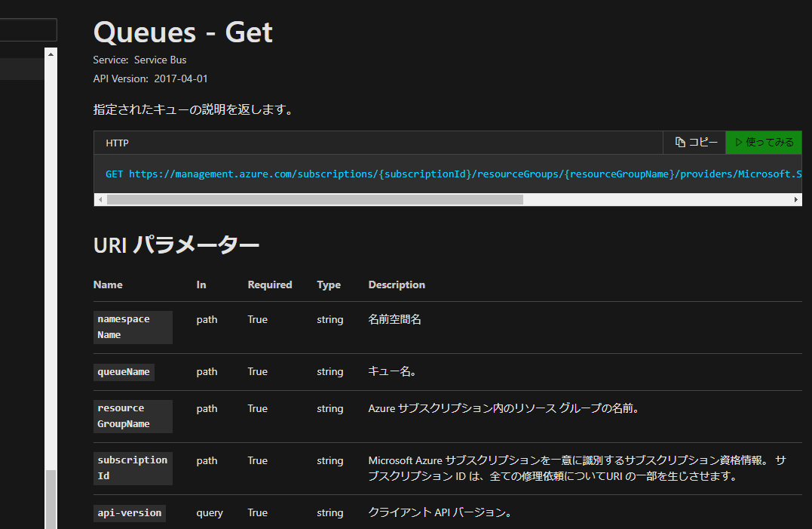Click the URI パラメーター heading
This screenshot has width=812, height=529.
point(176,245)
